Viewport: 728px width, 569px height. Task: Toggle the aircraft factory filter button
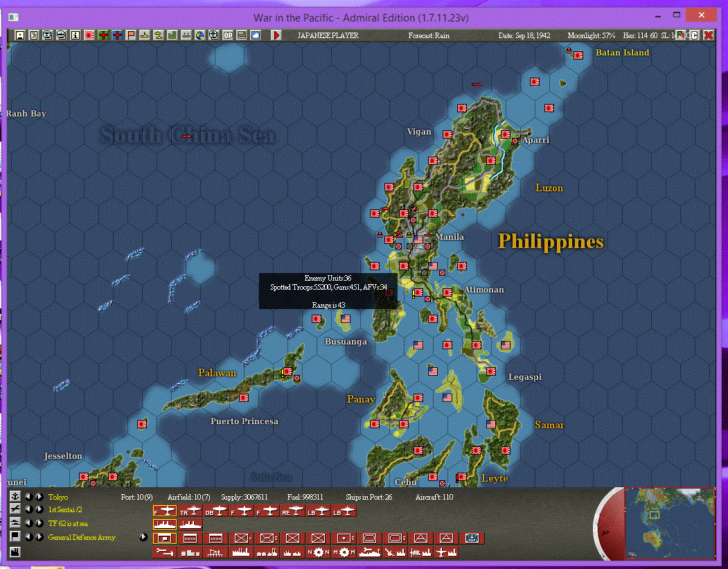[x=446, y=552]
